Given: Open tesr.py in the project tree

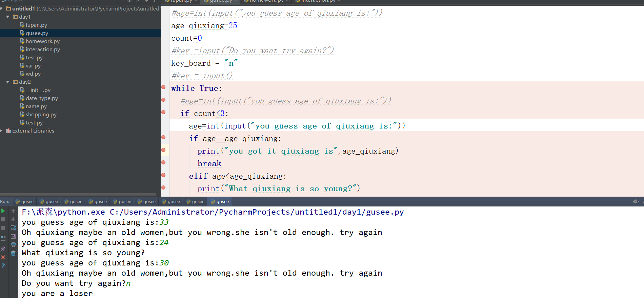Looking at the screenshot, I should point(34,57).
